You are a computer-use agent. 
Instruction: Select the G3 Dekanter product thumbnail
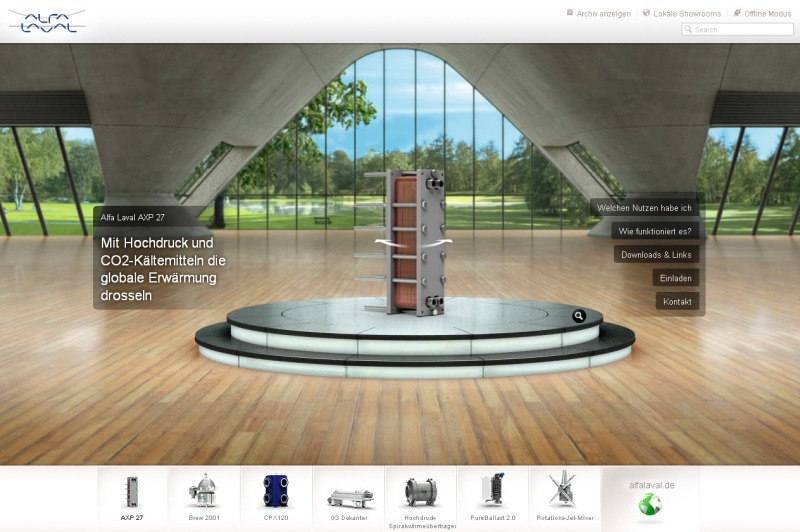(349, 498)
